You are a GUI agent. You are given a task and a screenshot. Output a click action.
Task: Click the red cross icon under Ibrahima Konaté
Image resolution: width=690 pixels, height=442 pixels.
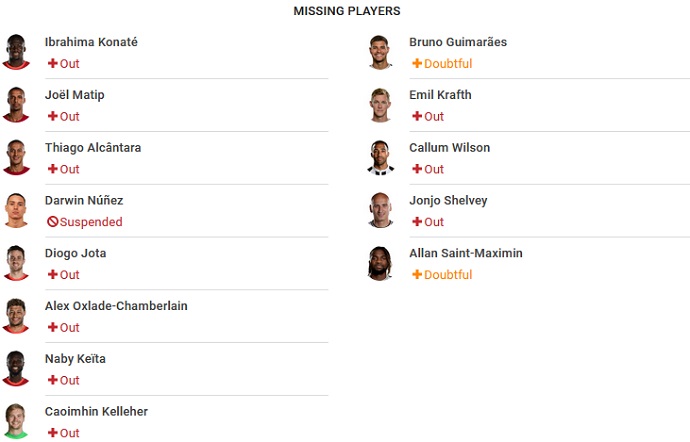pos(53,63)
